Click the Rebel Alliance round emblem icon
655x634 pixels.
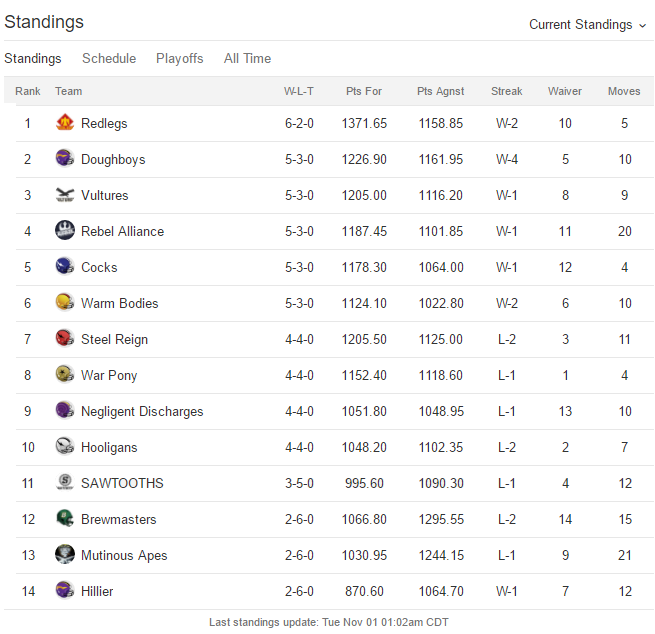(x=65, y=231)
